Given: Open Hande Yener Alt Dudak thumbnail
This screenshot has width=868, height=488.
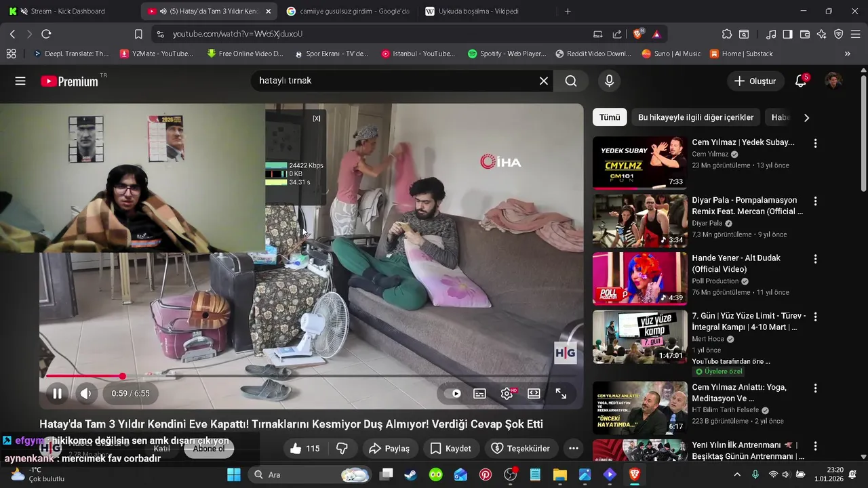Looking at the screenshot, I should [639, 279].
